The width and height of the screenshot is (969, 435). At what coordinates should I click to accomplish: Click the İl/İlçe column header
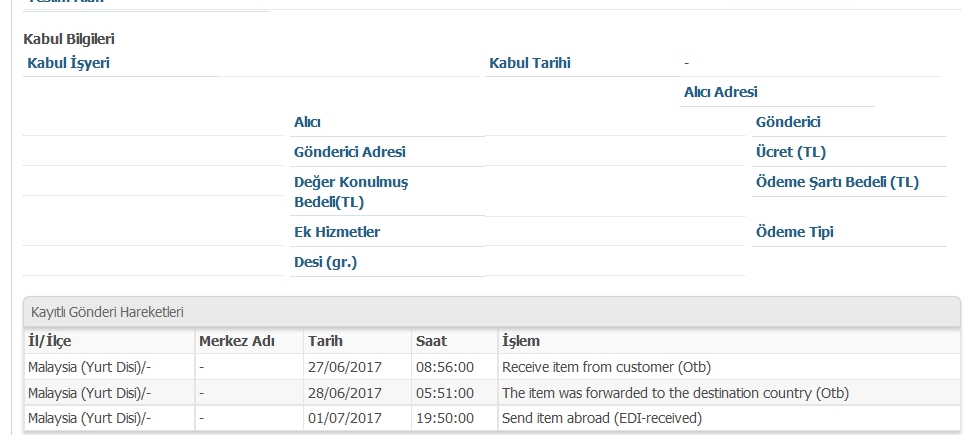49,341
